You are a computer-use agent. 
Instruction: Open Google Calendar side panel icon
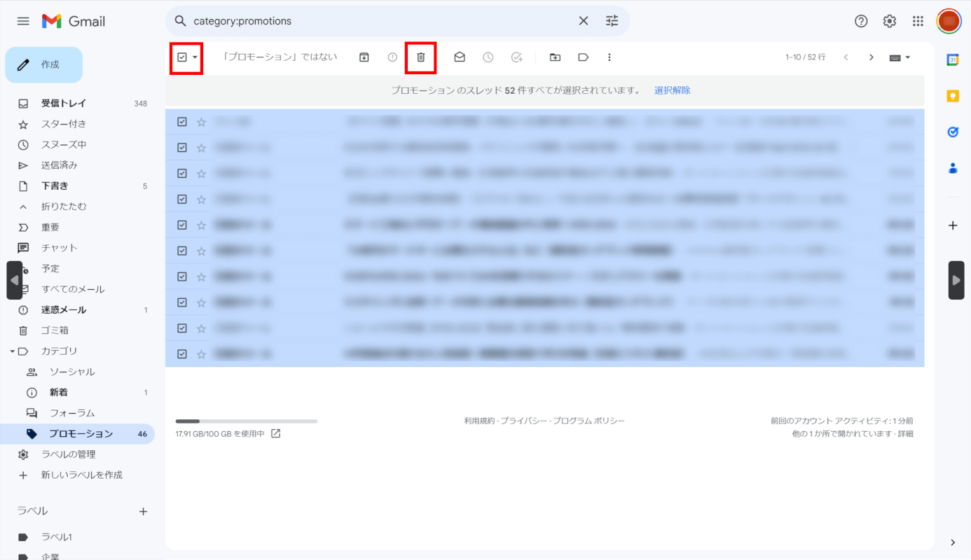pos(953,60)
